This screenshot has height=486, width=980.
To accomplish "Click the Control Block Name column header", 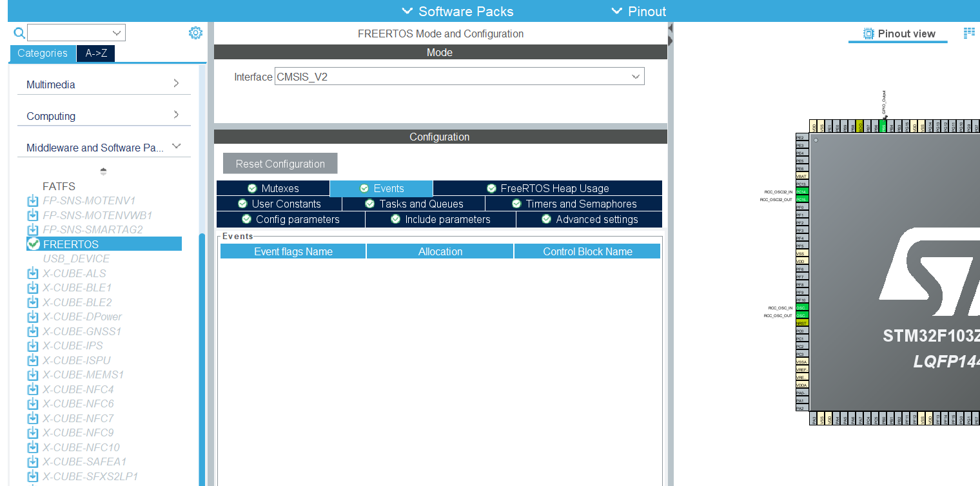I will [587, 251].
